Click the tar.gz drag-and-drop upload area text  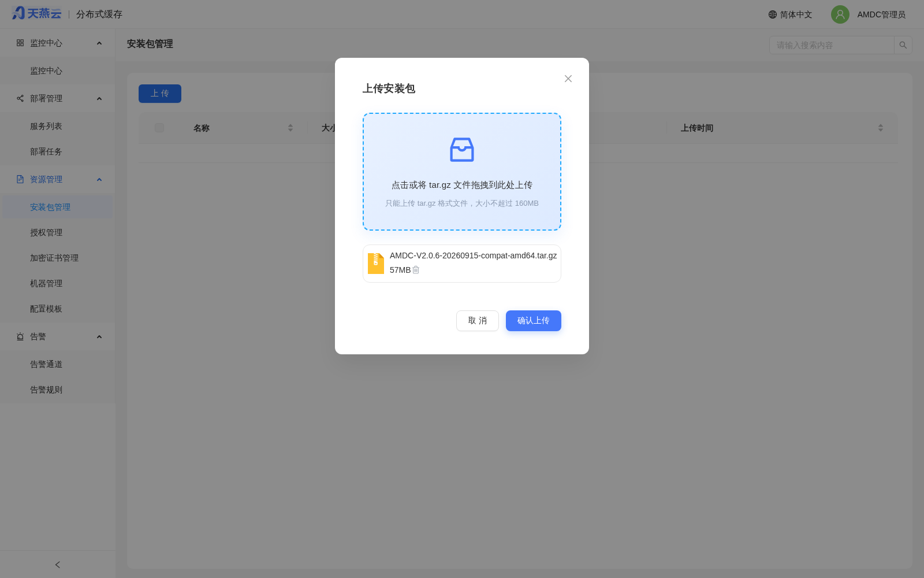tap(462, 185)
